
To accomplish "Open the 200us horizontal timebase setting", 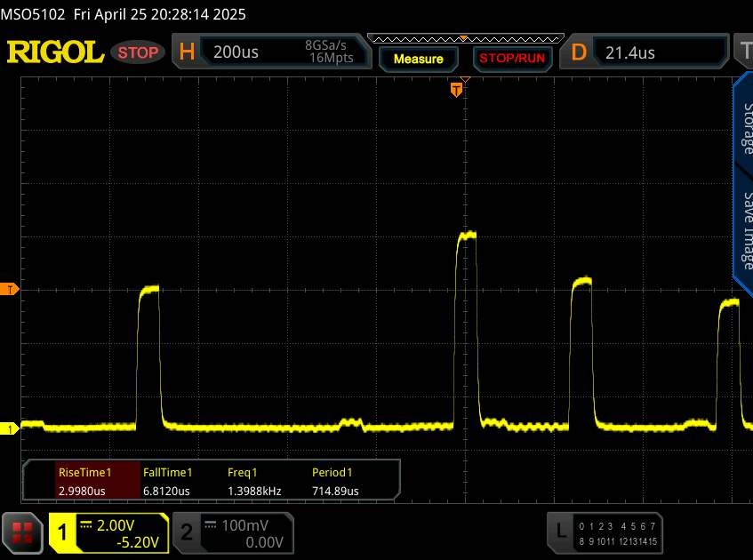I will (x=236, y=52).
